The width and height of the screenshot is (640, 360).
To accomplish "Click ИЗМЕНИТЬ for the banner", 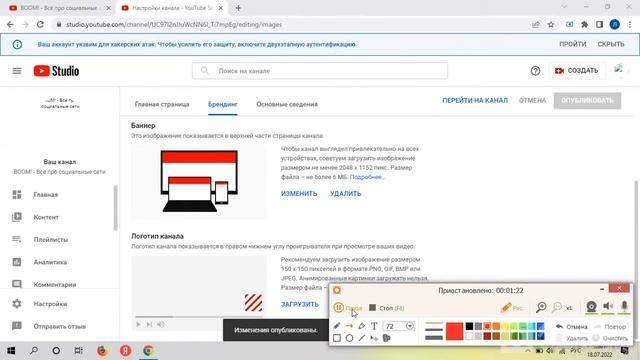I will [299, 194].
